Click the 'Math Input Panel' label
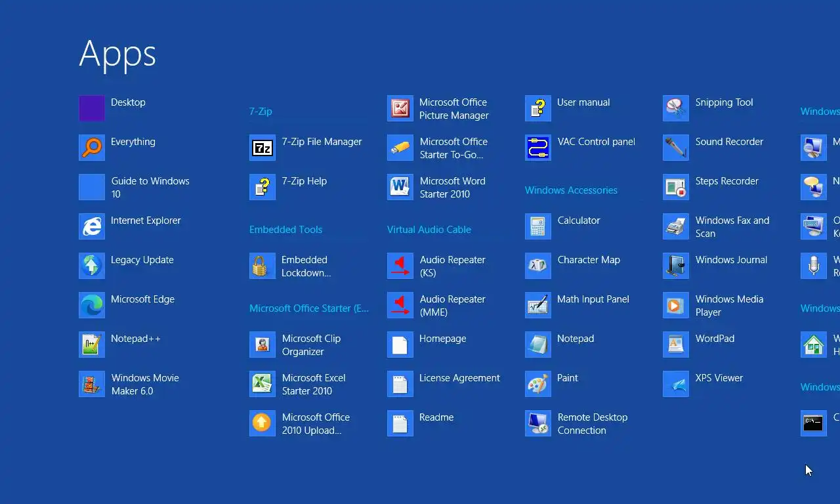Image resolution: width=840 pixels, height=504 pixels. tap(593, 299)
